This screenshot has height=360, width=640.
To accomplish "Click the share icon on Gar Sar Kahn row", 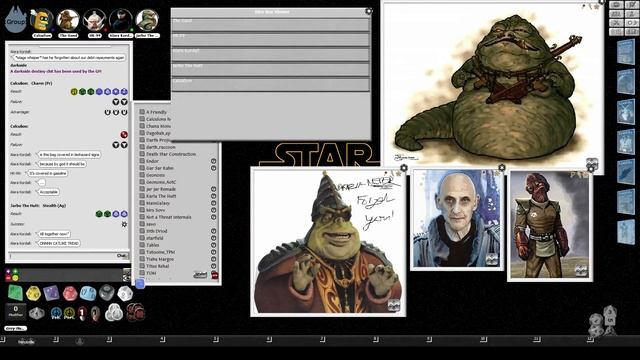I will point(213,168).
